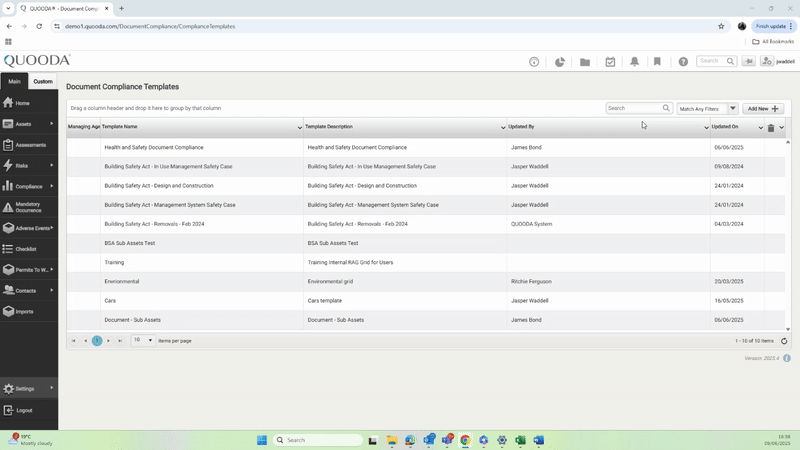Click the pin icon beside the header search
The image size is (800, 450).
[748, 61]
